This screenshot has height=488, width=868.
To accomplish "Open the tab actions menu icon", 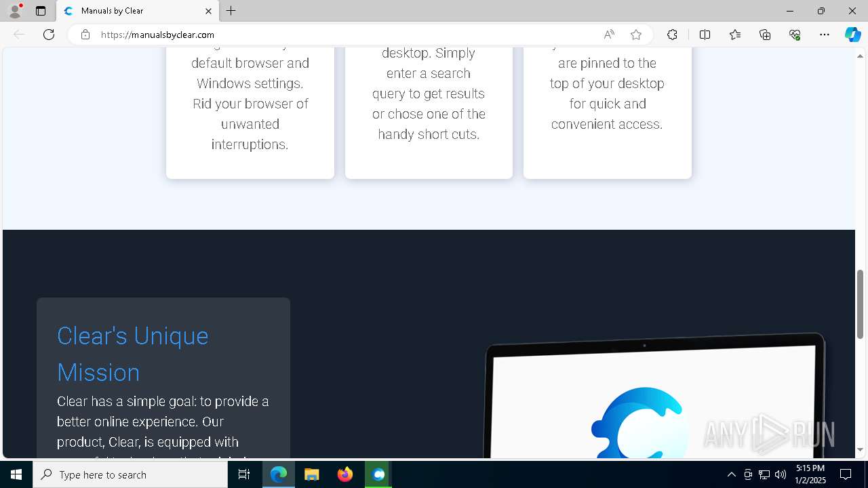I will (41, 11).
